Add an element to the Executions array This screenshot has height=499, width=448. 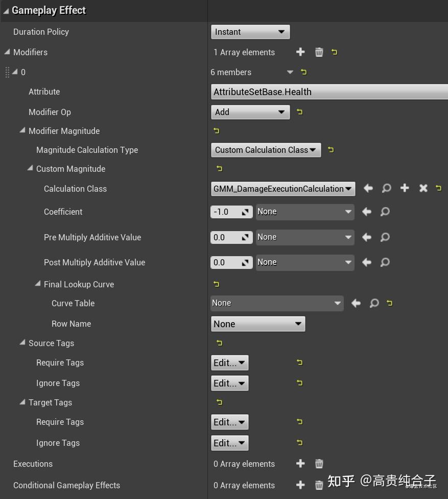click(300, 464)
